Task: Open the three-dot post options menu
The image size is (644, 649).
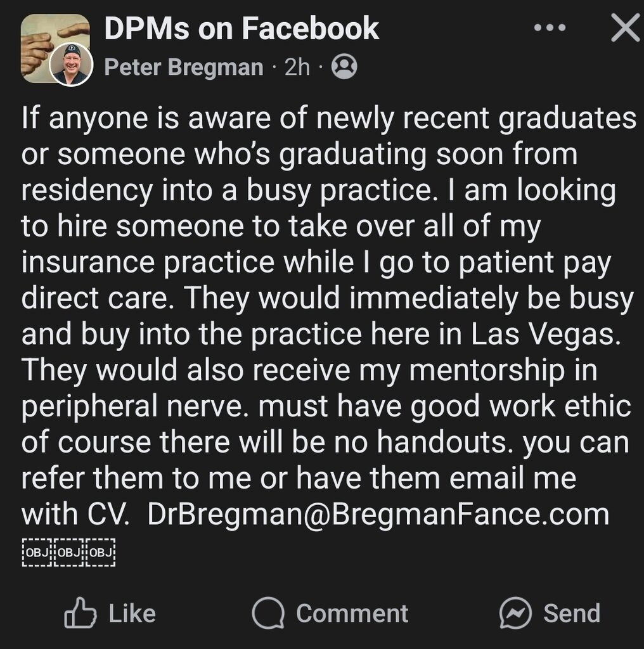Action: tap(548, 29)
